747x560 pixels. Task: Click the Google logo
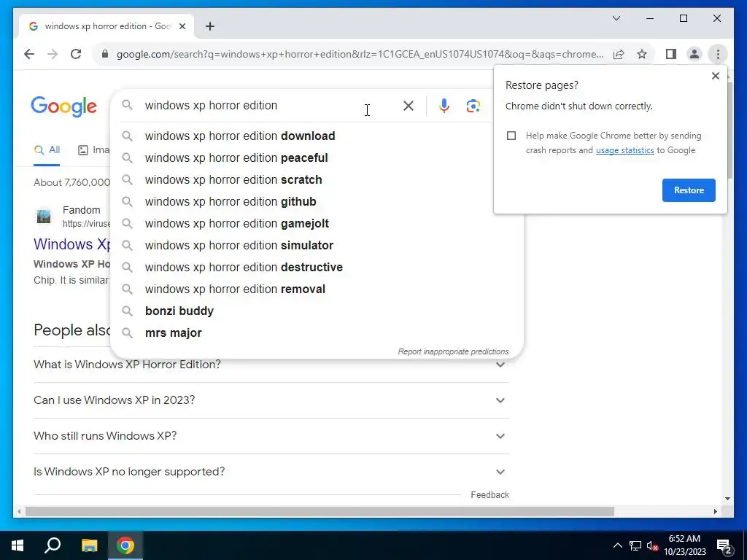tap(64, 106)
